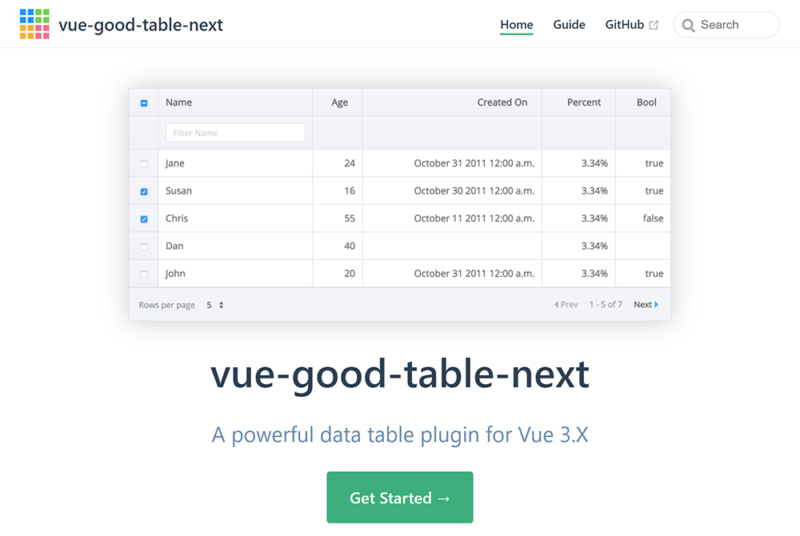This screenshot has height=536, width=800.
Task: Check the checkbox for Jane's row
Action: pyautogui.click(x=144, y=164)
